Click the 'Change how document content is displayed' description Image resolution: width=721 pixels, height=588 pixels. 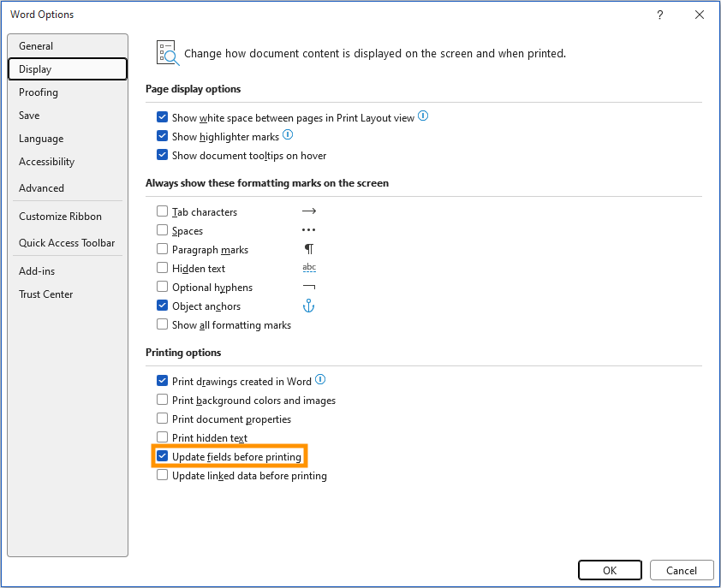(x=375, y=53)
